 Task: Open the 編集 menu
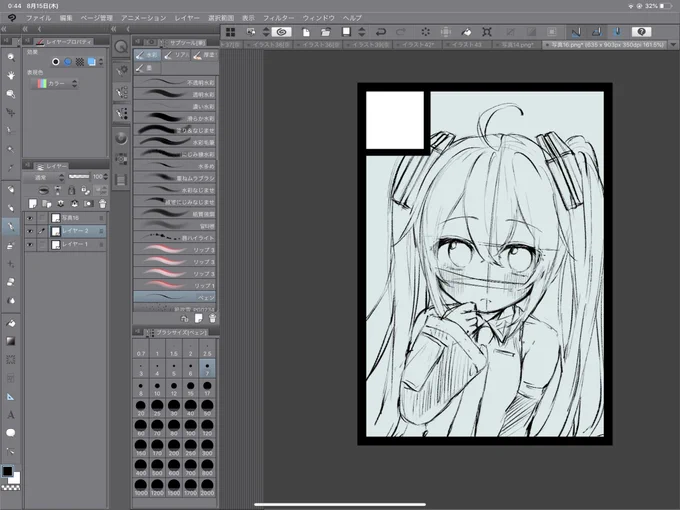[66, 18]
